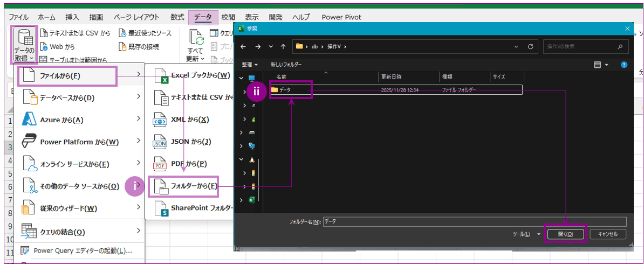This screenshot has height=265, width=644.
Task: Open the データ ribbon tab
Action: pyautogui.click(x=203, y=17)
